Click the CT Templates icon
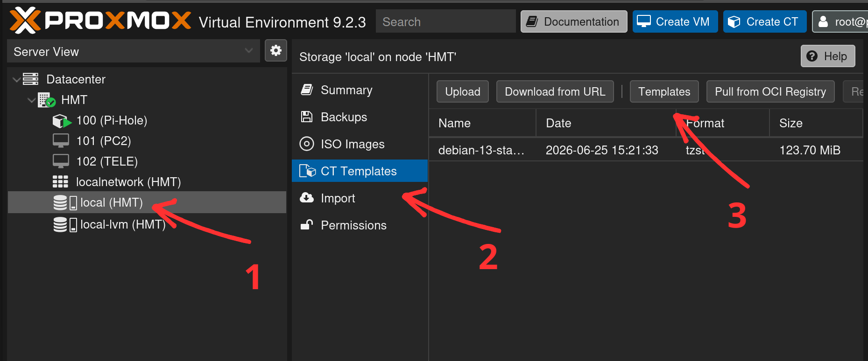Screen dimensions: 868x361 click(x=308, y=171)
